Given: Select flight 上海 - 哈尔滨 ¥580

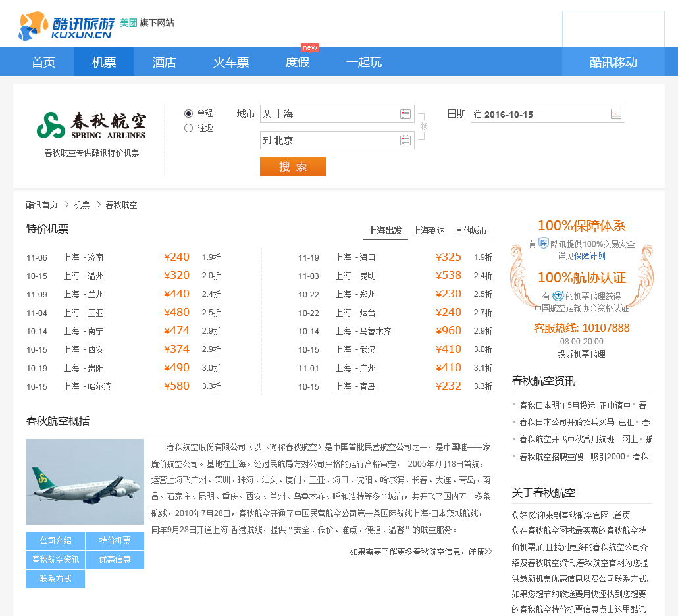Looking at the screenshot, I should click(123, 386).
